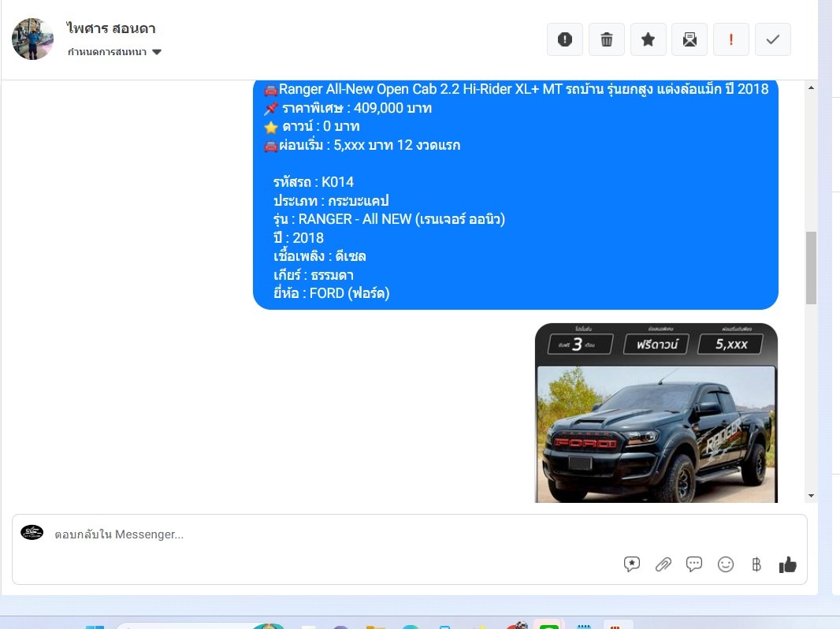Send a thumbs-up like

pos(787,564)
